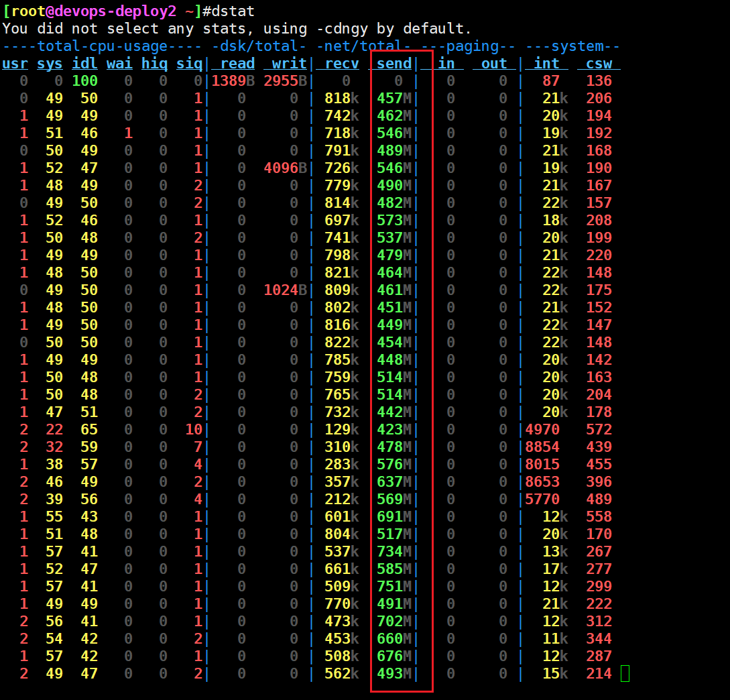Click the interrupts value 5770
This screenshot has width=730, height=700.
pyautogui.click(x=542, y=500)
